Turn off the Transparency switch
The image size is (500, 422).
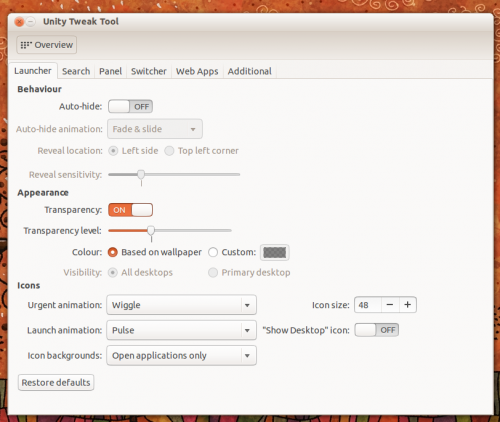130,210
